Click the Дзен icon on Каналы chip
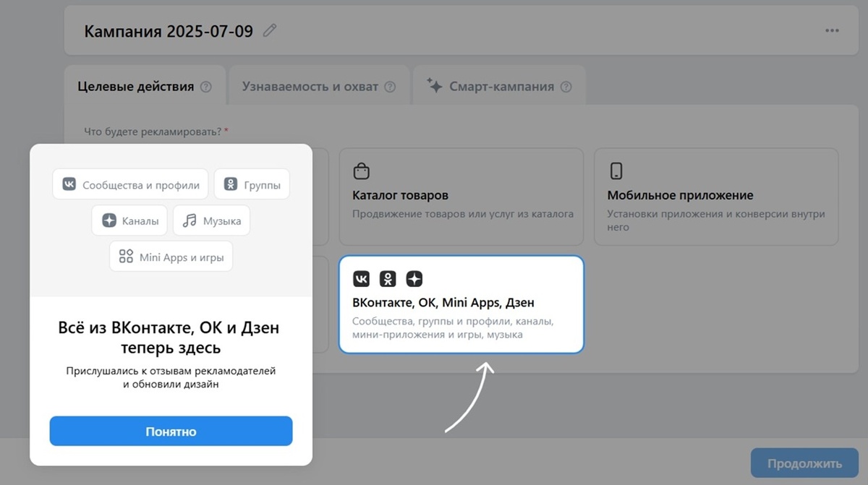This screenshot has width=868, height=485. (x=109, y=220)
